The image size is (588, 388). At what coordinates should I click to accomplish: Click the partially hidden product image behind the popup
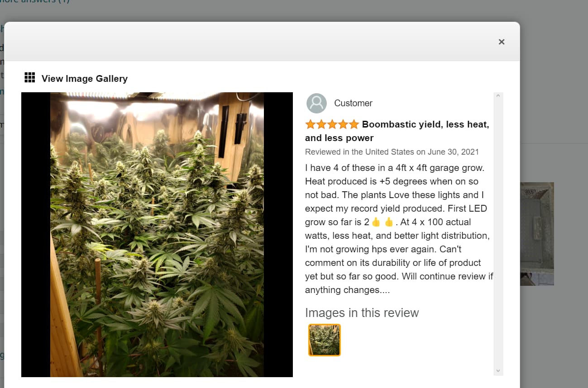[x=537, y=234]
